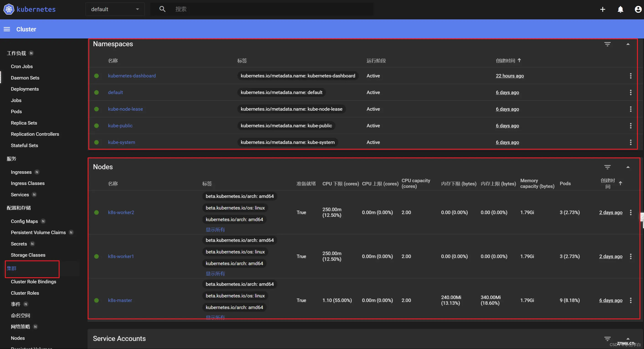Open kube-system namespace link
The image size is (644, 349).
(122, 142)
